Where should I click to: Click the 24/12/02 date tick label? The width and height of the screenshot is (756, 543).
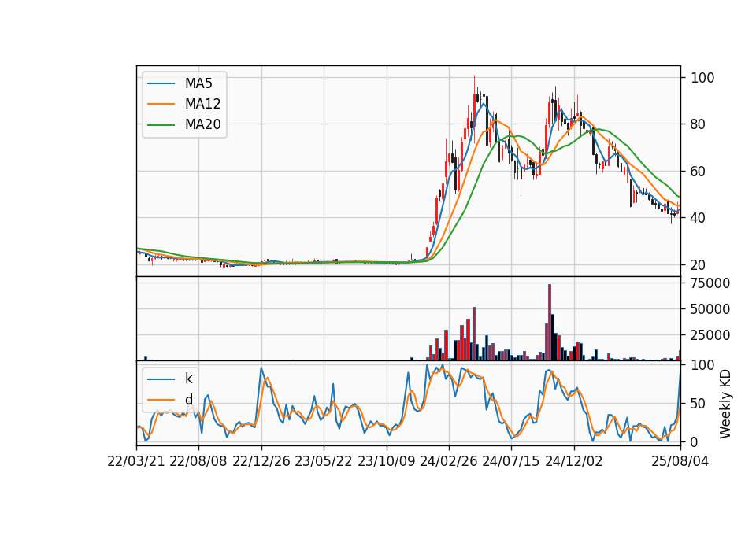[574, 461]
